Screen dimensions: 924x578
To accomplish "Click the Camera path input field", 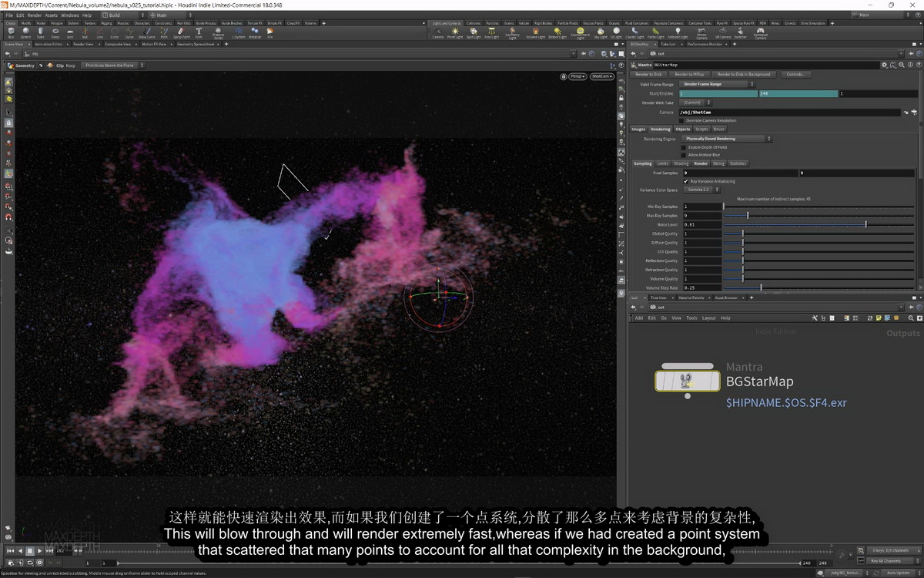I will [x=791, y=112].
